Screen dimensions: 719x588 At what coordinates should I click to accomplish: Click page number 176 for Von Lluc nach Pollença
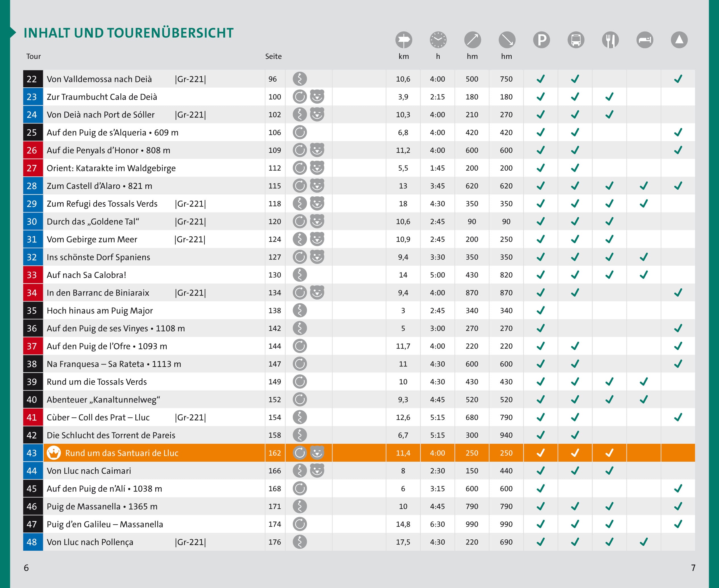pos(275,542)
